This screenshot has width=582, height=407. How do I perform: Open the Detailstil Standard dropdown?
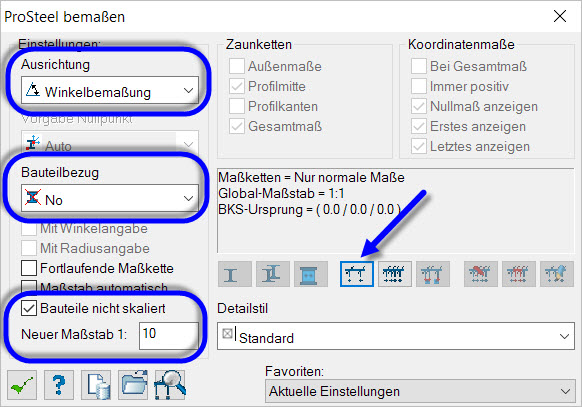(x=396, y=336)
